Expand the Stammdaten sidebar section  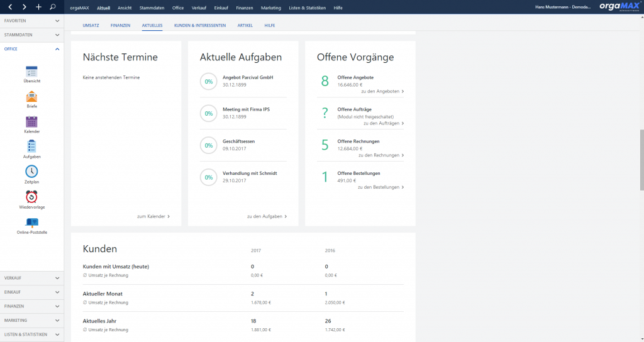click(31, 35)
